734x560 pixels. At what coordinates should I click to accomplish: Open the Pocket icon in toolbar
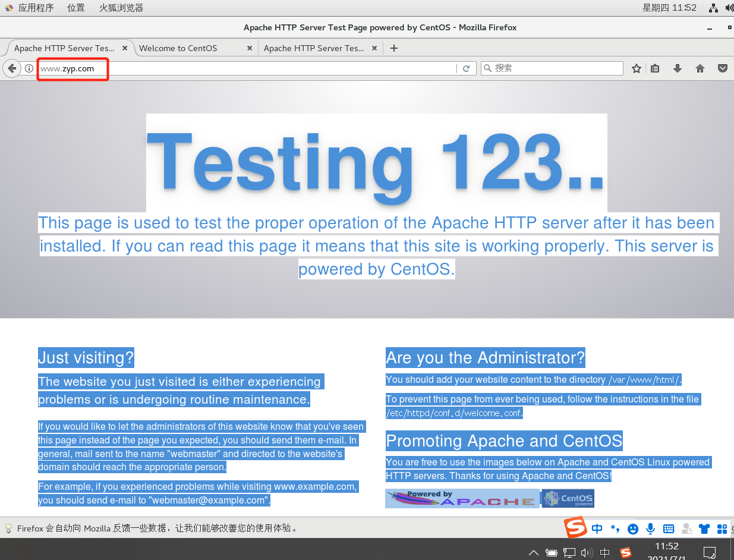(x=723, y=68)
